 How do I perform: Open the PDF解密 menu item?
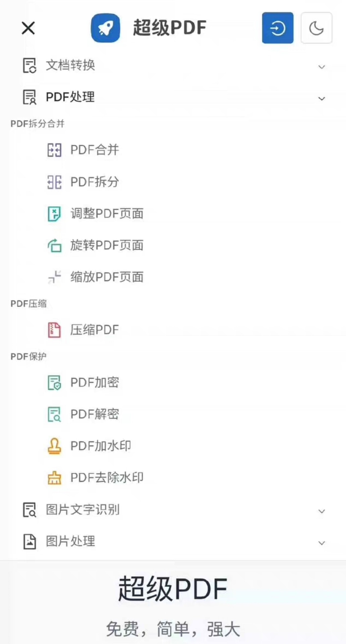coord(95,414)
